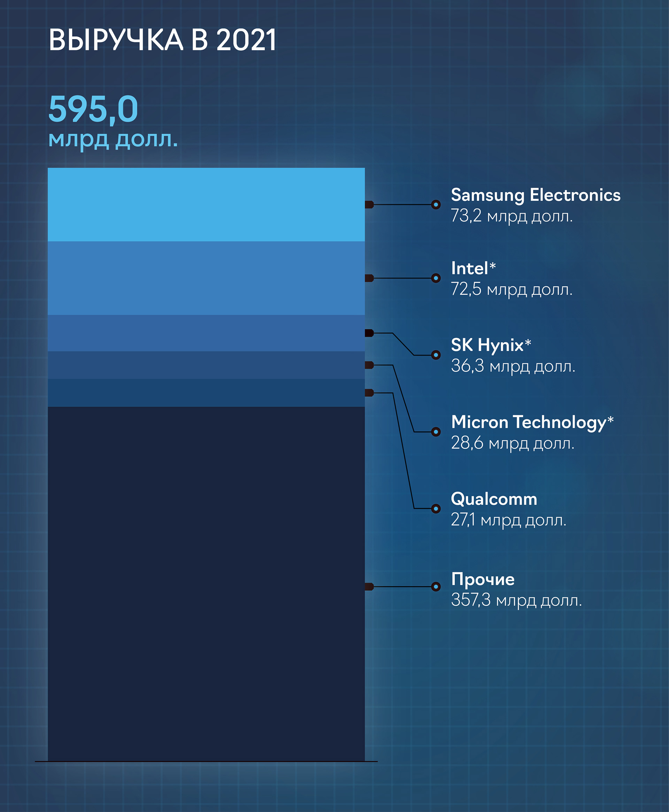Click the "73,2 млрд долл." value
This screenshot has height=812, width=669.
coord(512,216)
